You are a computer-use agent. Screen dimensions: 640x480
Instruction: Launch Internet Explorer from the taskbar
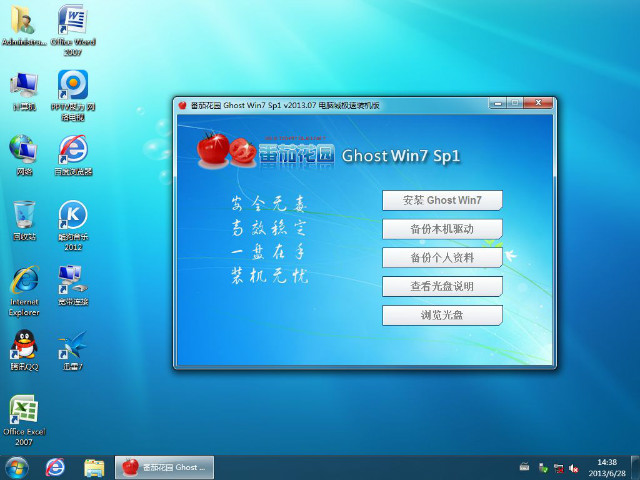click(x=55, y=468)
